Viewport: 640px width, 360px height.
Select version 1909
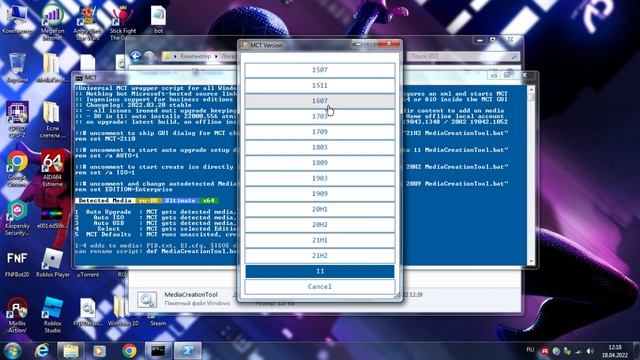(320, 194)
